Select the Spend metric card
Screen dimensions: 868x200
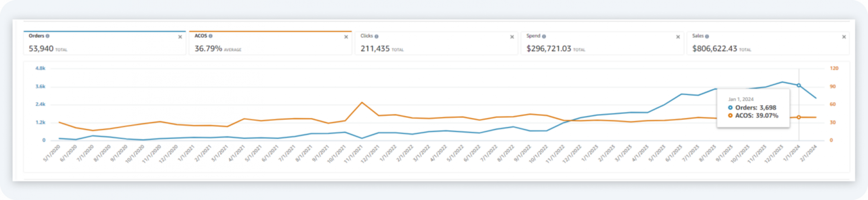[602, 43]
